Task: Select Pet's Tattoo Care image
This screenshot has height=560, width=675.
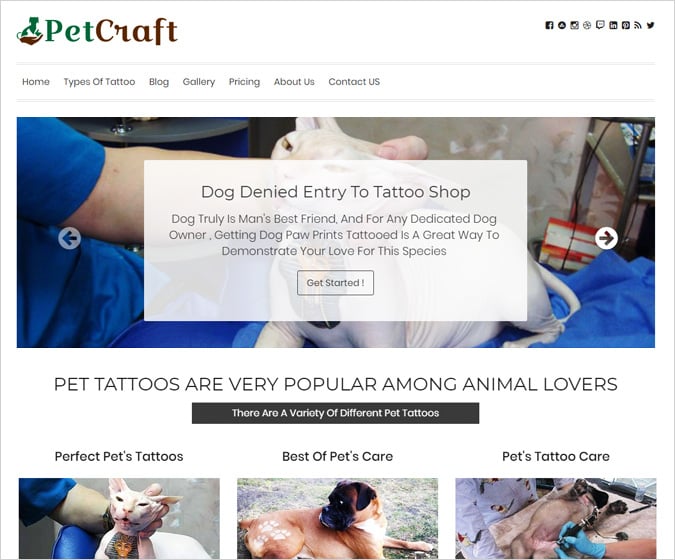Action: pyautogui.click(x=556, y=518)
